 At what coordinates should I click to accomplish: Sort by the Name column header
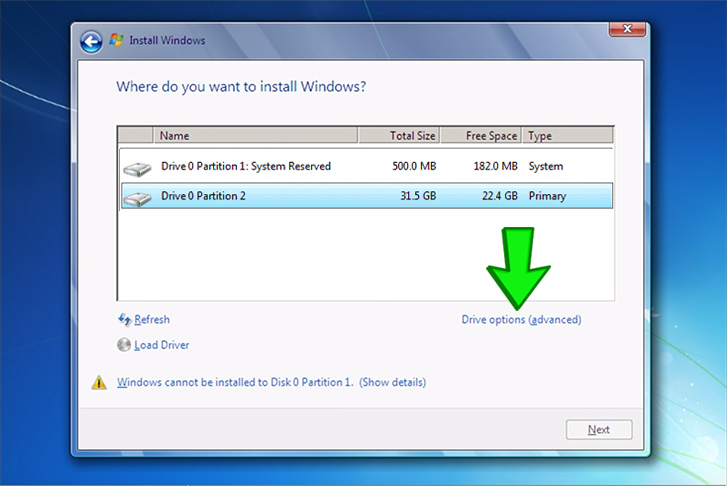tap(255, 135)
